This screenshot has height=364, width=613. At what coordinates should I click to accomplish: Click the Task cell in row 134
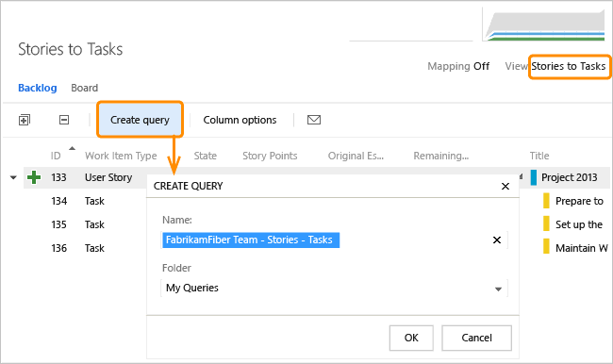point(94,201)
